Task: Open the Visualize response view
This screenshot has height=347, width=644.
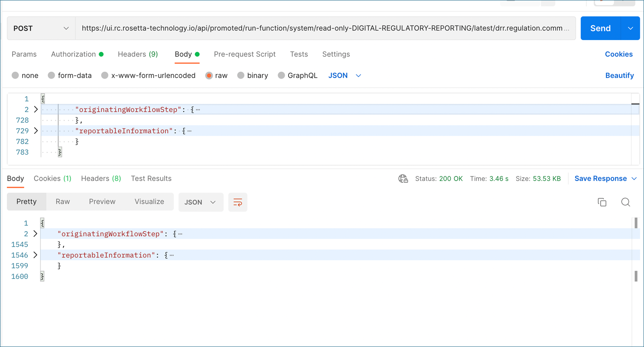Action: [x=149, y=202]
